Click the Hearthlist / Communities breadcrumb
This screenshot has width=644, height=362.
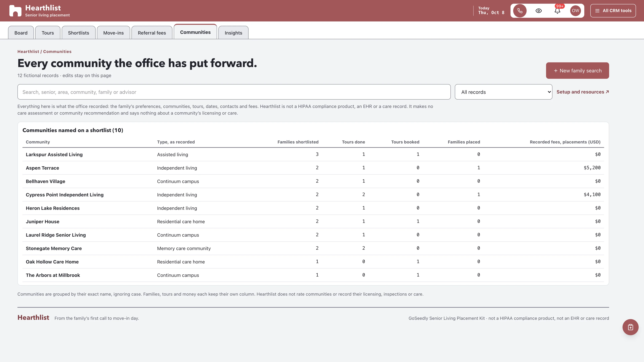(44, 51)
